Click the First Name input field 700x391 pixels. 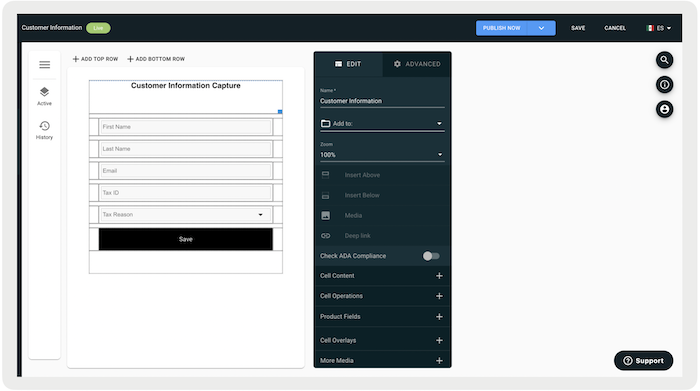pos(185,127)
